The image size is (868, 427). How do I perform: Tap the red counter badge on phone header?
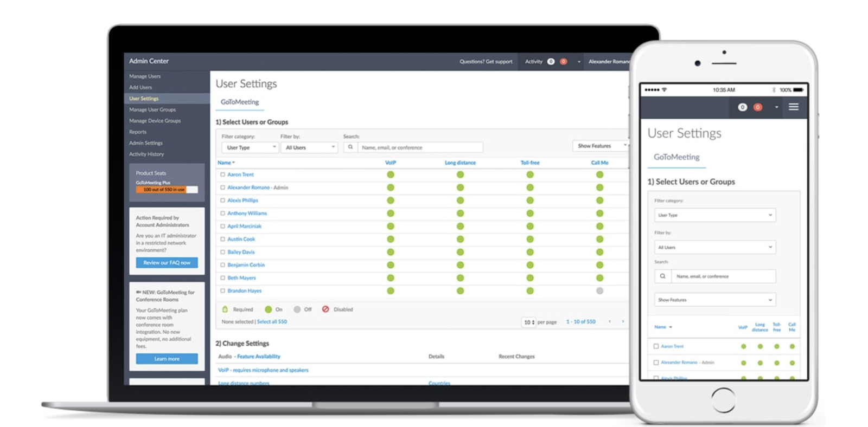coord(758,107)
